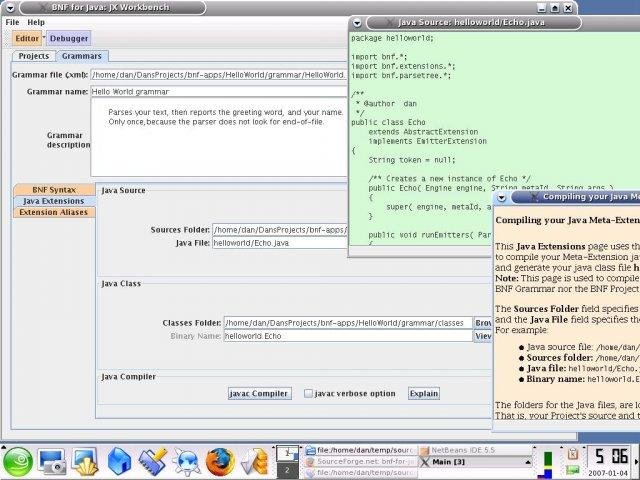Click inside the Grammar description text area

point(219,137)
